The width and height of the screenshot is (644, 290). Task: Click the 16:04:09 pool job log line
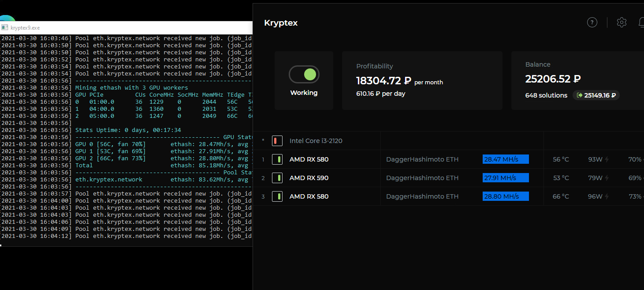[126, 229]
